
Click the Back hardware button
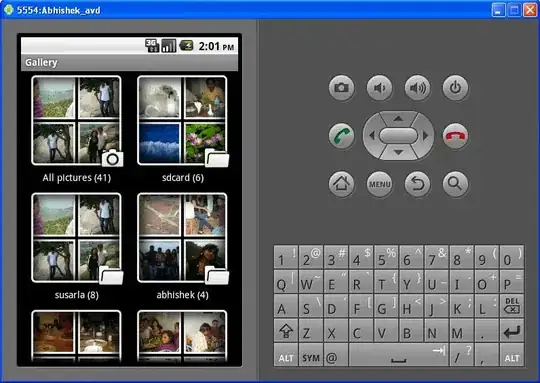(x=417, y=184)
